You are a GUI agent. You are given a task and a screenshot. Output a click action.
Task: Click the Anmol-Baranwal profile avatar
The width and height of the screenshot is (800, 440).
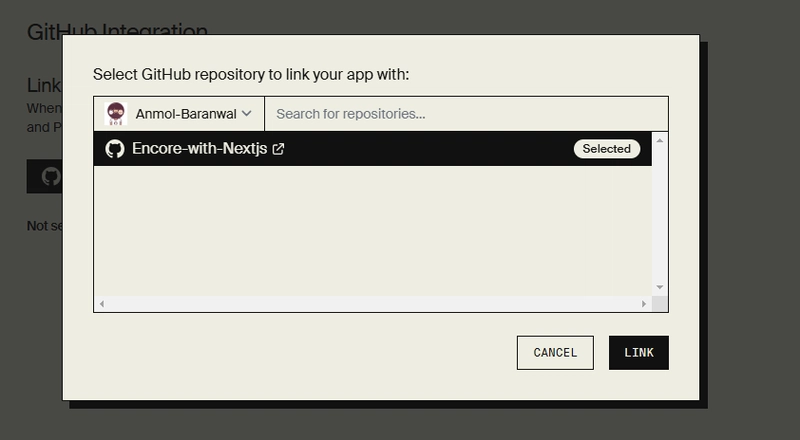(x=116, y=113)
